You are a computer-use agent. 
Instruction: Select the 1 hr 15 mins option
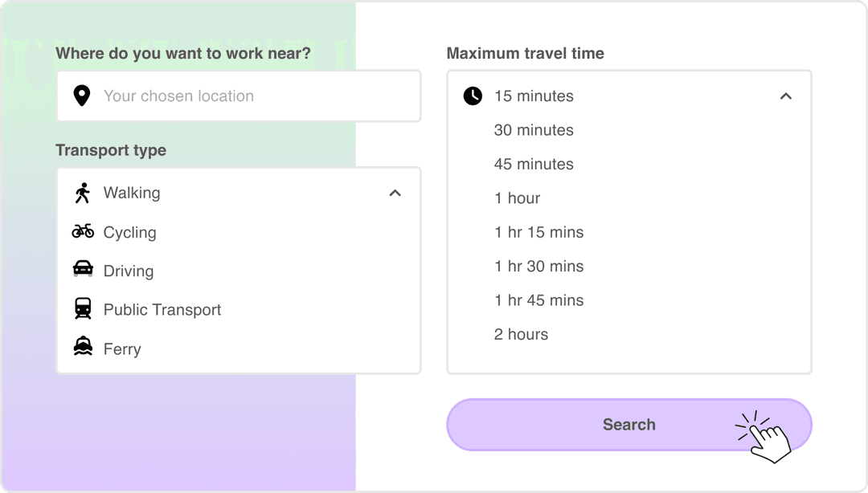(x=539, y=232)
